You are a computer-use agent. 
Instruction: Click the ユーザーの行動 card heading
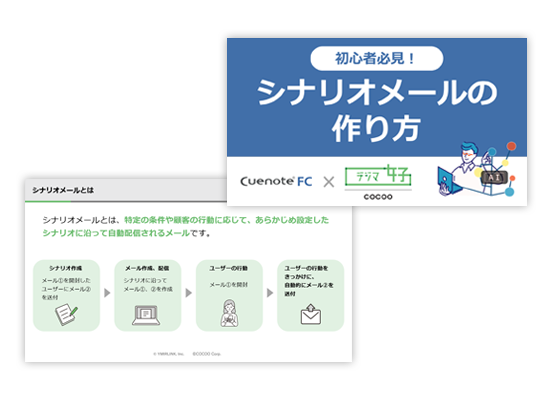click(x=229, y=268)
